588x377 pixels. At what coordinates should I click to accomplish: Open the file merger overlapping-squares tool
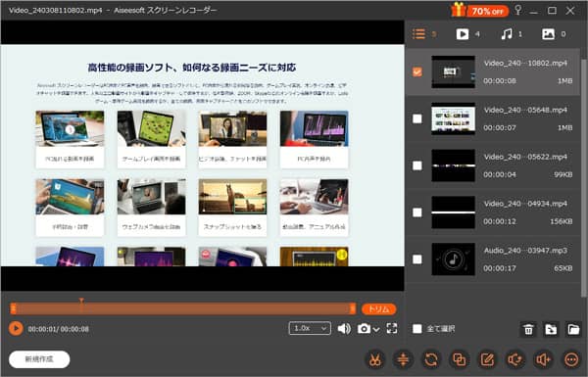459,359
